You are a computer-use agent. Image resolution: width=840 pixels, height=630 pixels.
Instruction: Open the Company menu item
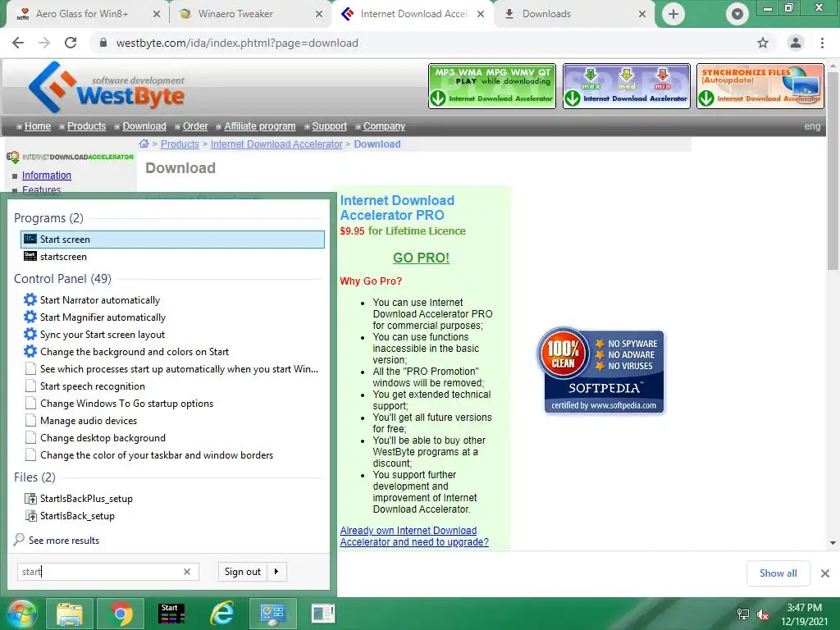[x=384, y=126]
